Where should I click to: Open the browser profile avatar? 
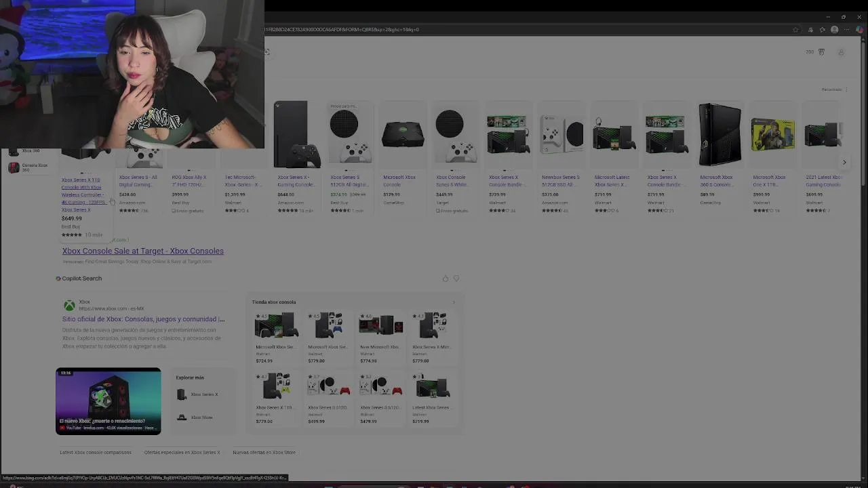click(835, 30)
